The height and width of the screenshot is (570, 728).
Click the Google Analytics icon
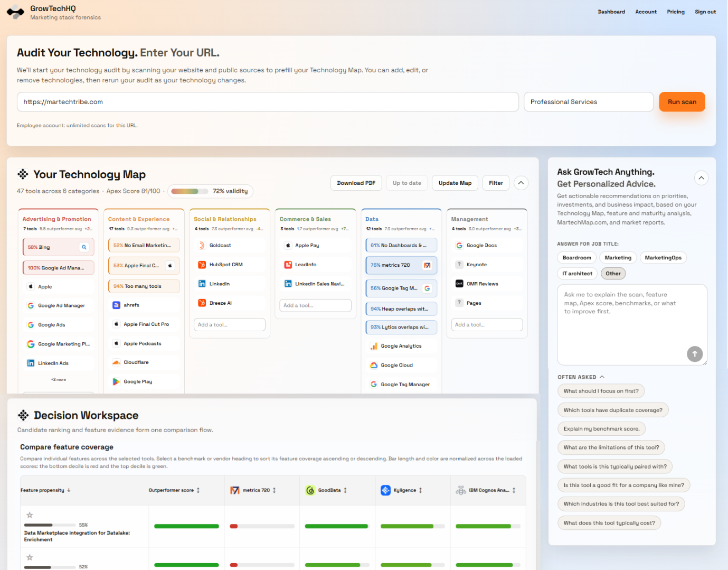point(374,346)
